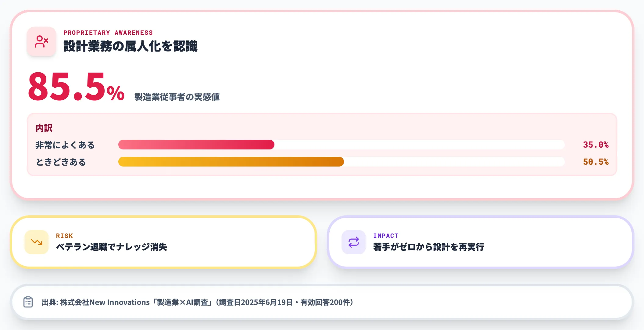Click the 非常によくある row label
The height and width of the screenshot is (330, 644).
(x=65, y=145)
